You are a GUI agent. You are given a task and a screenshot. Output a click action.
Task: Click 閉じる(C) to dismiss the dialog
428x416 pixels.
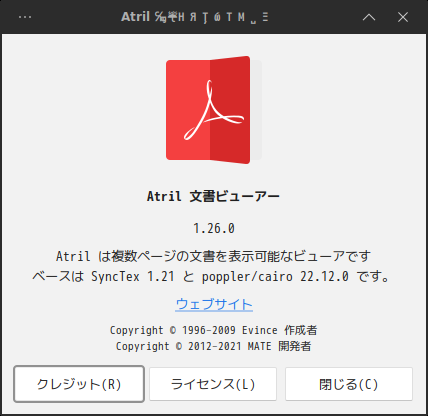(349, 384)
